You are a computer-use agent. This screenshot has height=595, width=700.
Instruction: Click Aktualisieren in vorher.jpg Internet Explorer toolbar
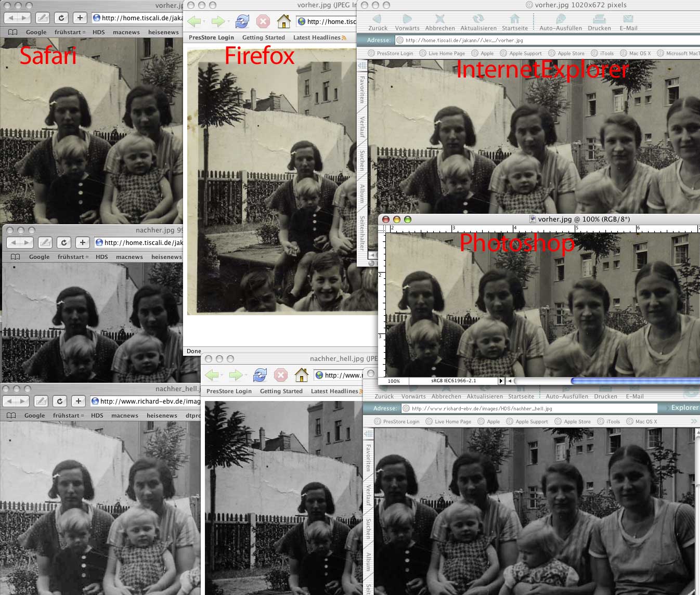pos(478,23)
